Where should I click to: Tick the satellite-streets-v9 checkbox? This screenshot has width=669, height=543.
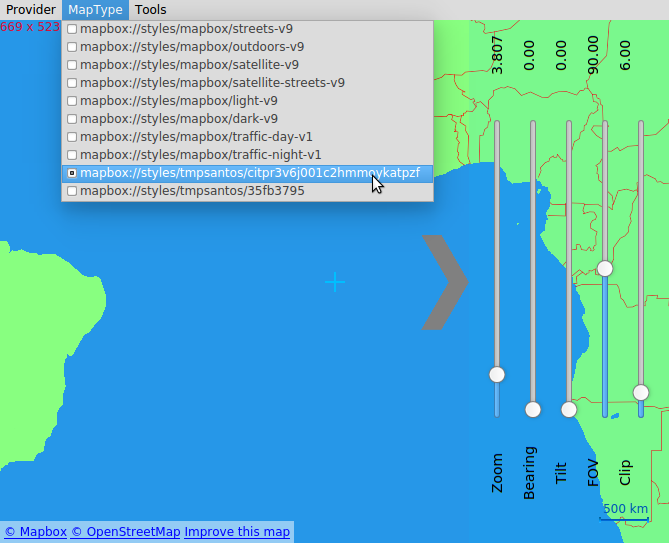pos(72,83)
